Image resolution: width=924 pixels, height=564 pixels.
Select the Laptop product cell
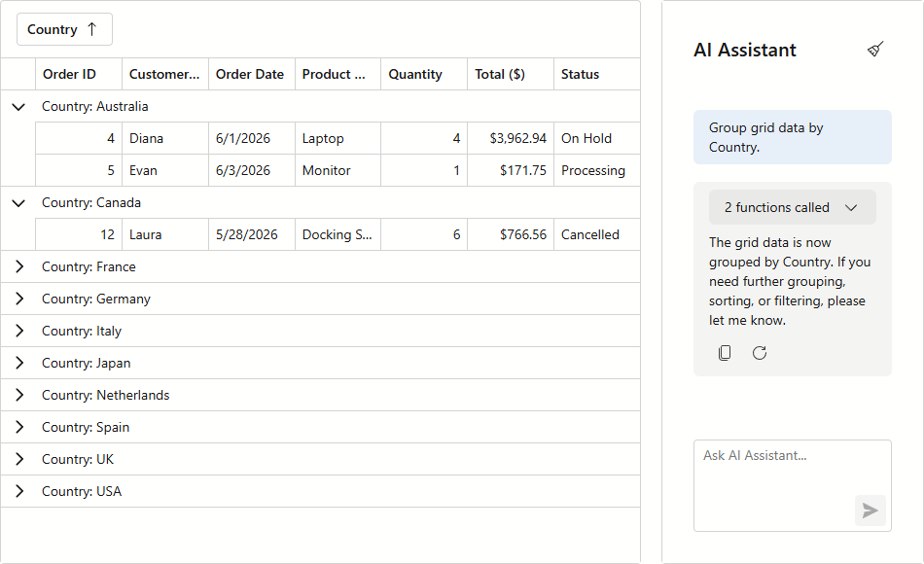pyautogui.click(x=338, y=138)
